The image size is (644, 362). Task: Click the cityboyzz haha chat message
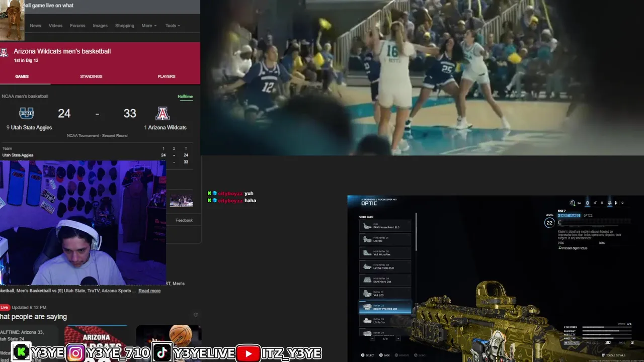click(x=232, y=201)
